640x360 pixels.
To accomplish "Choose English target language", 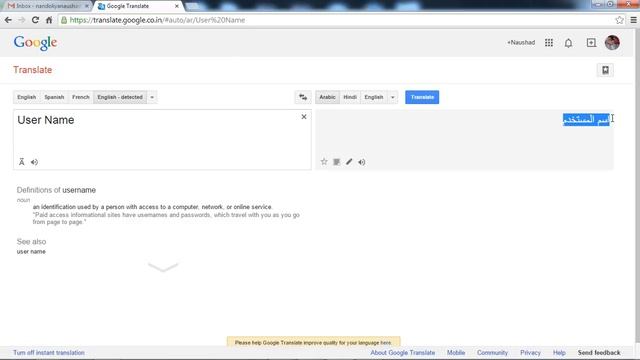I will pos(374,97).
